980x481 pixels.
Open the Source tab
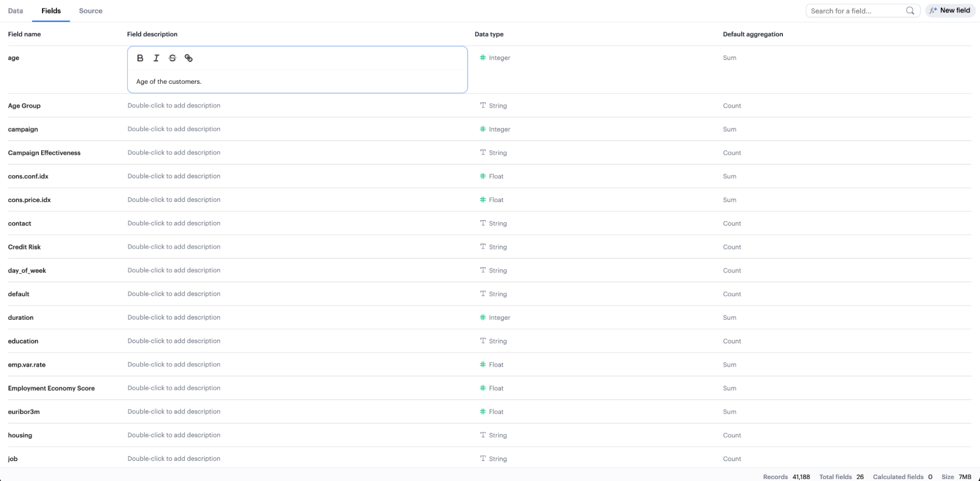coord(91,11)
